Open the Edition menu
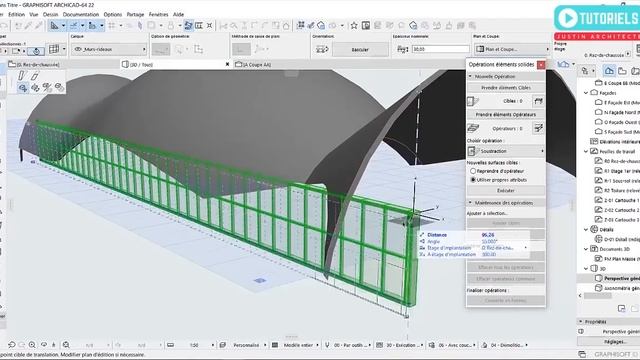 [16, 14]
